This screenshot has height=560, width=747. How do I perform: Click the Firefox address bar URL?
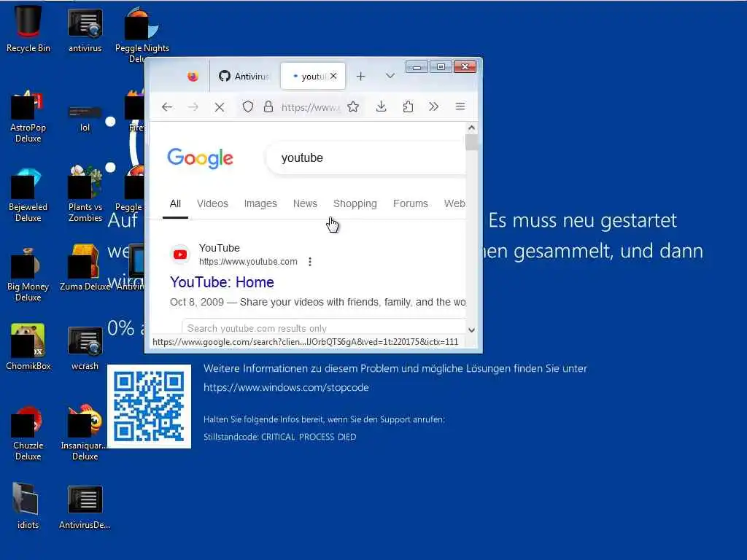click(x=311, y=107)
